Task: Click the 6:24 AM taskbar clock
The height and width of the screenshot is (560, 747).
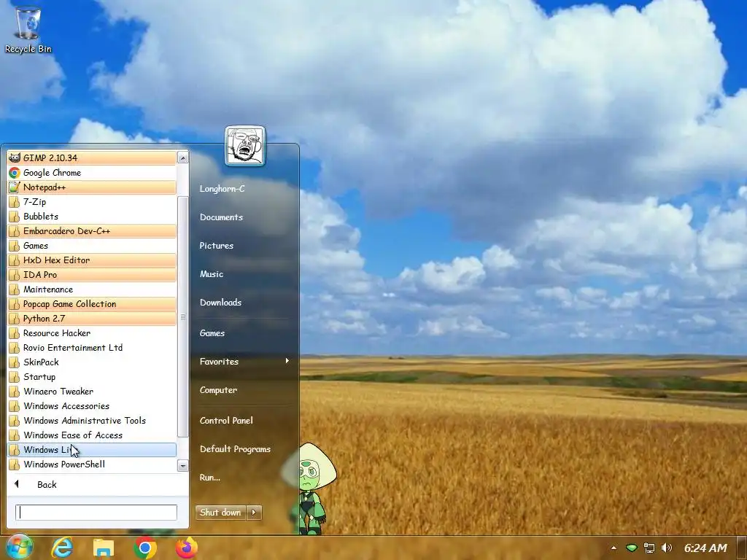Action: pos(705,548)
